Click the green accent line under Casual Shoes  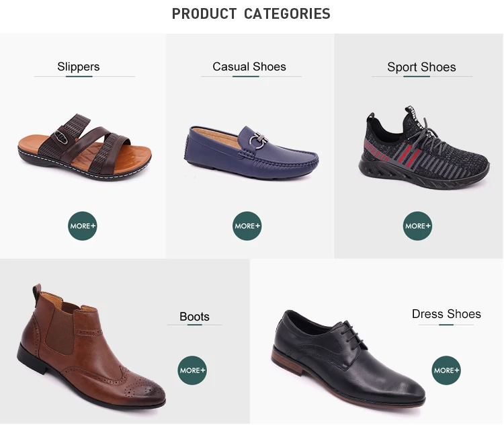click(245, 77)
